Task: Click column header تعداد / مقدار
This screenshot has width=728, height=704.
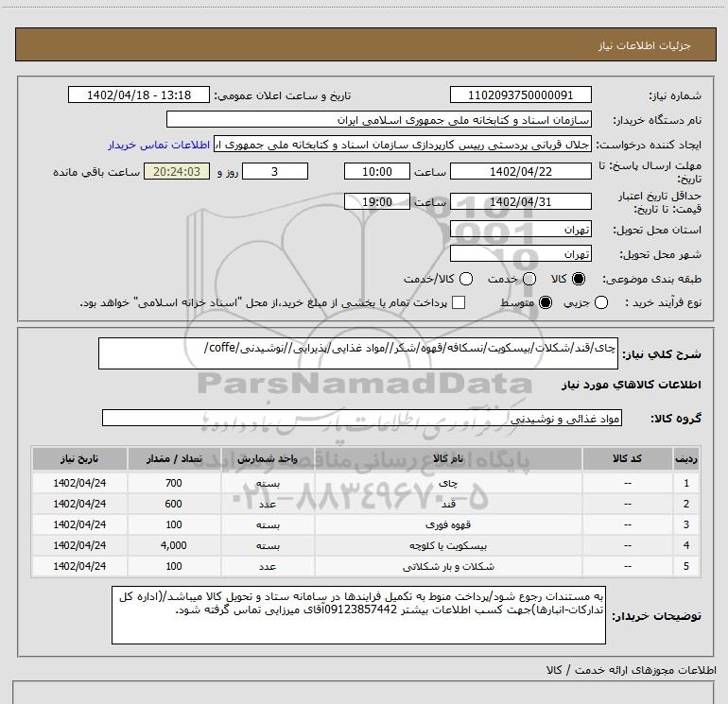Action: 174,459
